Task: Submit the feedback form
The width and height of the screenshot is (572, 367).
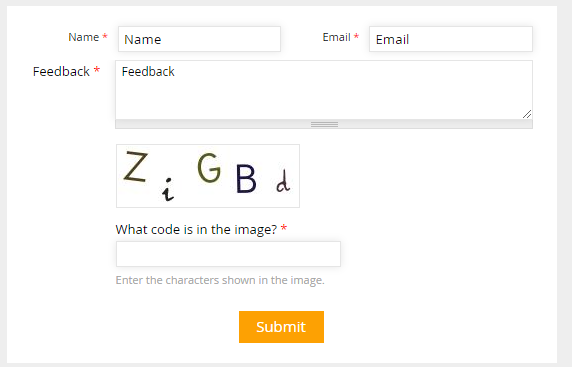Action: 281,327
